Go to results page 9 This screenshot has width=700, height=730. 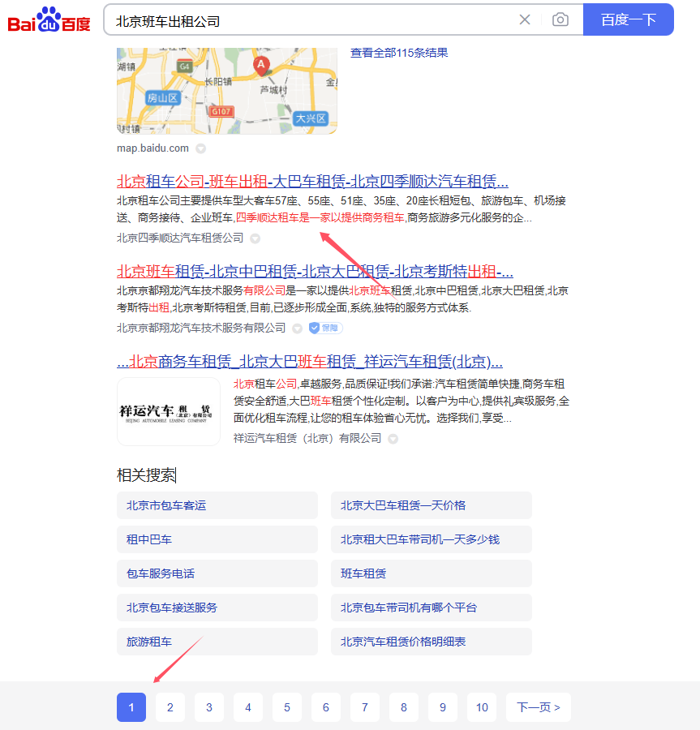point(443,707)
